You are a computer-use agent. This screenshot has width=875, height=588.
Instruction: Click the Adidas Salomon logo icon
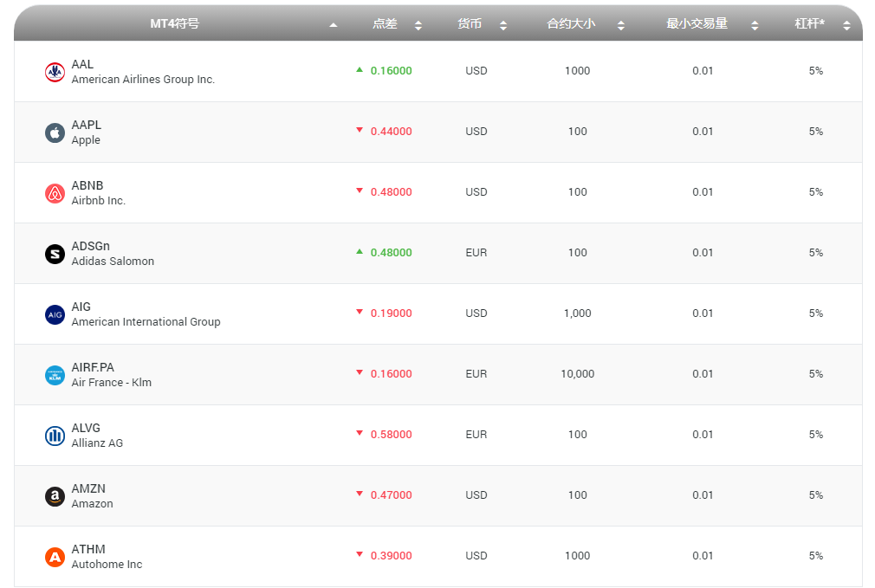55,255
